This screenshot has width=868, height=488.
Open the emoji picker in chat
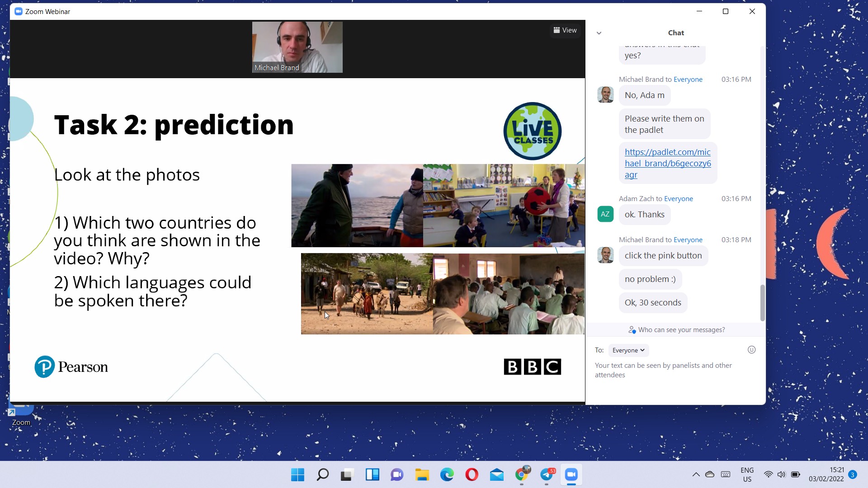click(751, 350)
